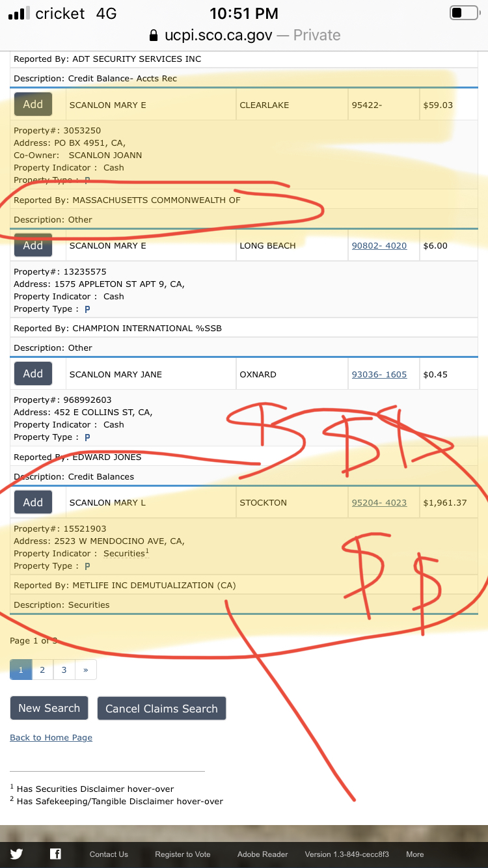Tap the ucpi.sco.ca.gov address bar
The image size is (488, 868).
point(244,35)
